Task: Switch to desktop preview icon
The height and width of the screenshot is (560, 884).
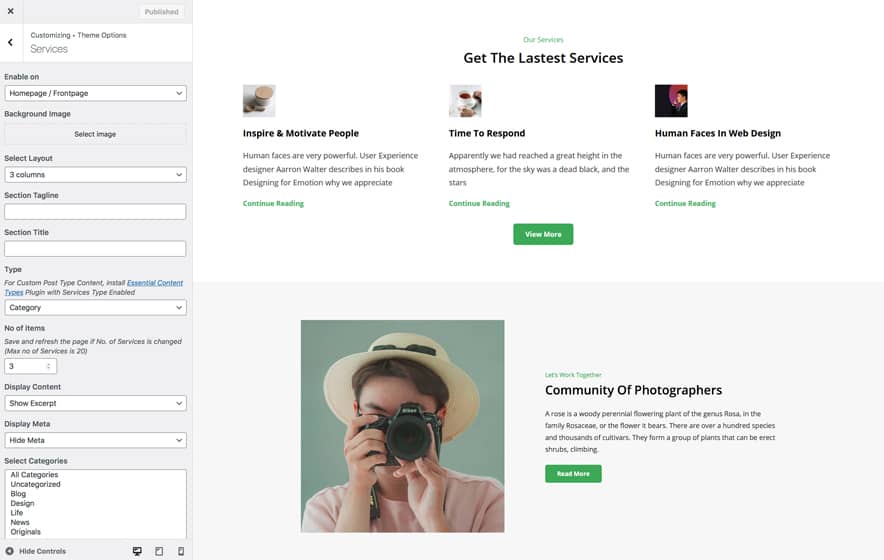Action: [x=137, y=551]
